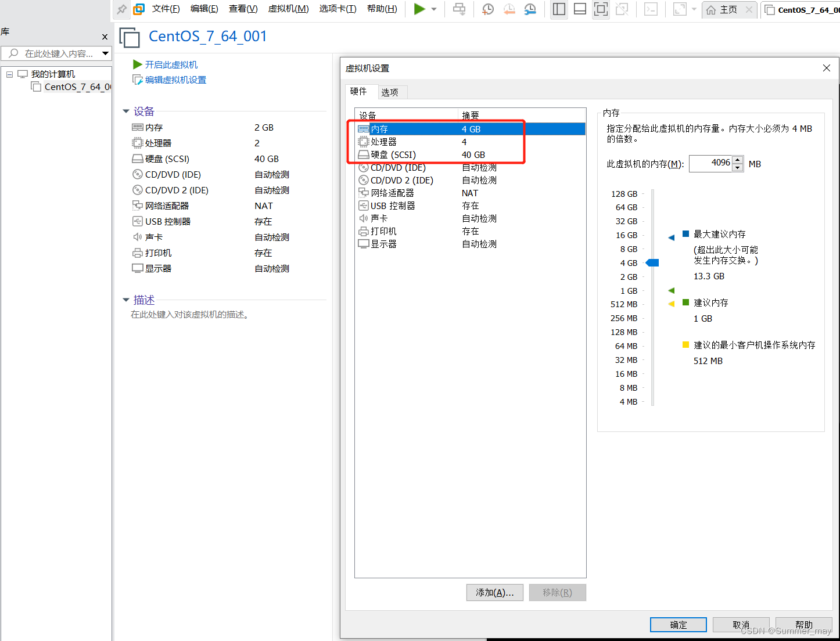The width and height of the screenshot is (840, 641).
Task: Toggle the thumbnail bar view icon
Action: click(x=580, y=9)
